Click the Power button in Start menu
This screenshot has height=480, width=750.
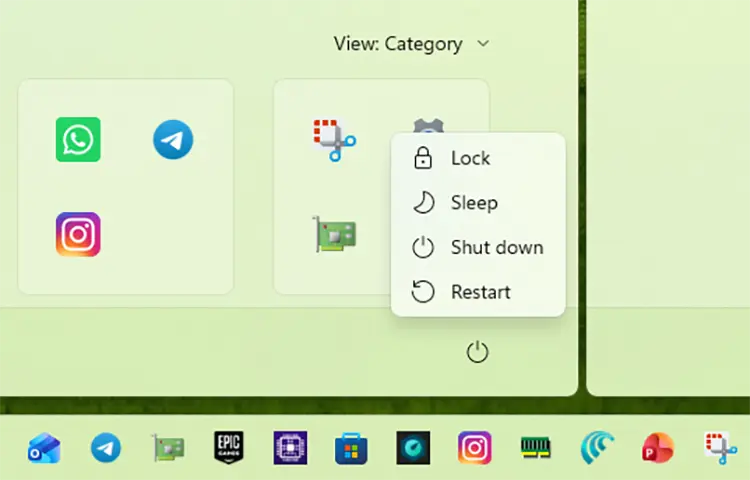(x=477, y=352)
